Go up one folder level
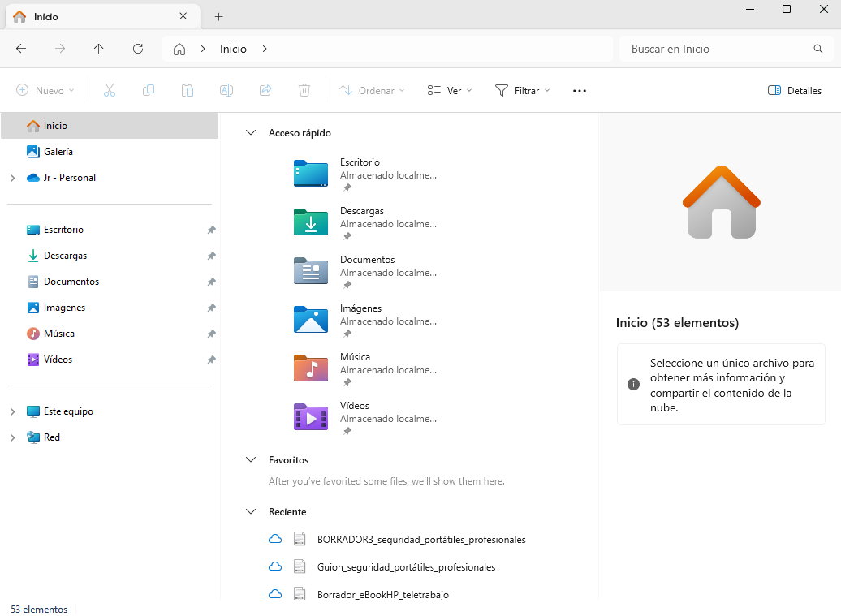The width and height of the screenshot is (841, 616). [x=99, y=49]
